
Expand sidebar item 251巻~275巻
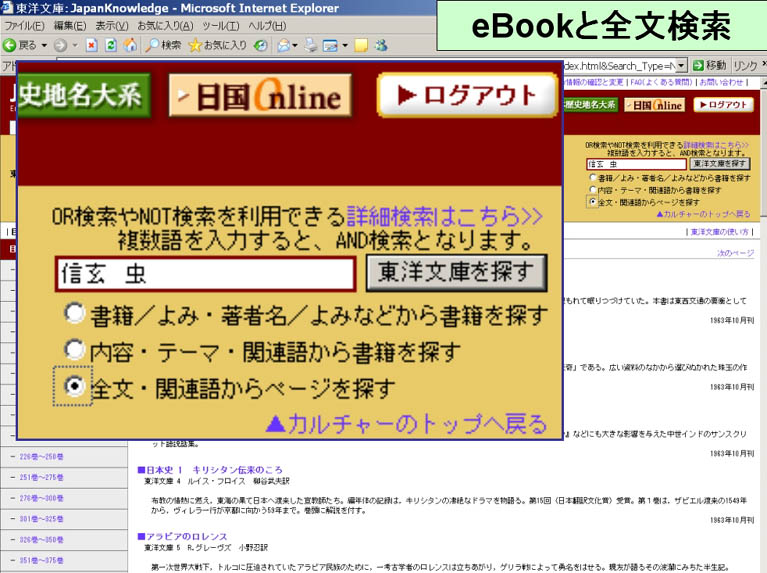pos(41,477)
